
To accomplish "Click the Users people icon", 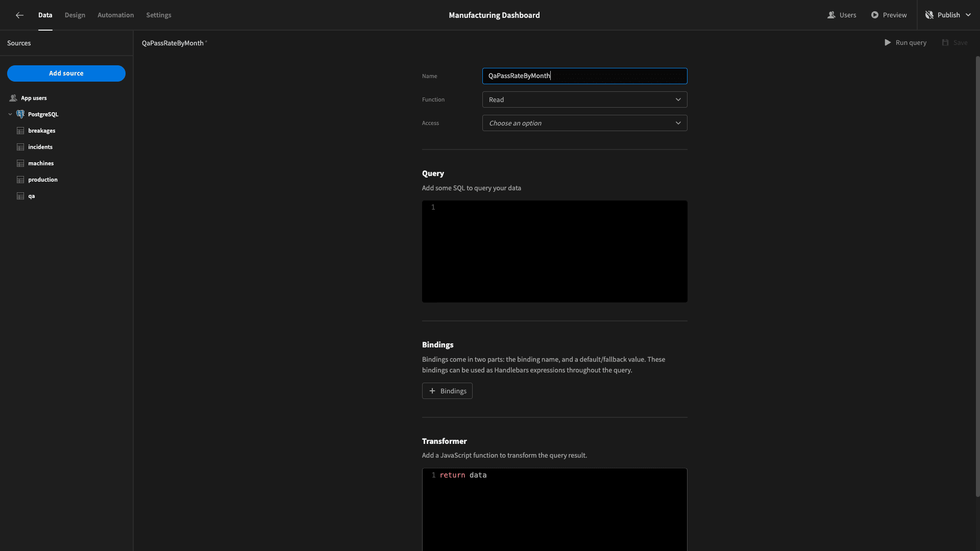I will 831,15.
